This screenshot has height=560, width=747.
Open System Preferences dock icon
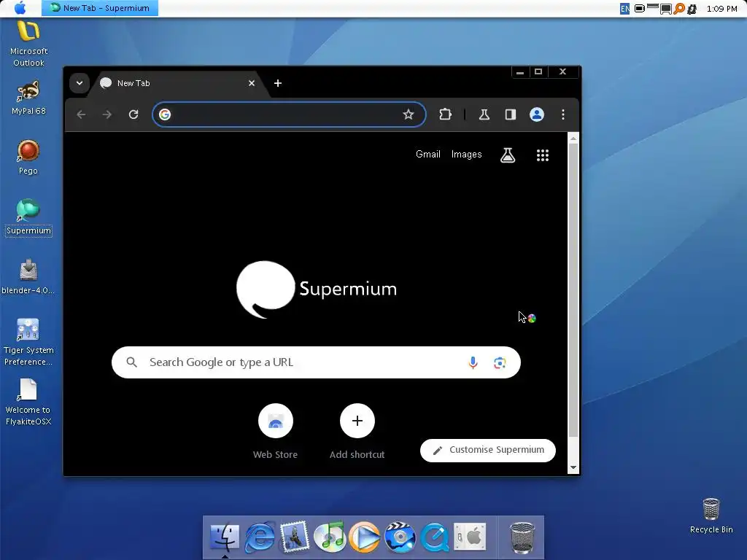tap(470, 537)
